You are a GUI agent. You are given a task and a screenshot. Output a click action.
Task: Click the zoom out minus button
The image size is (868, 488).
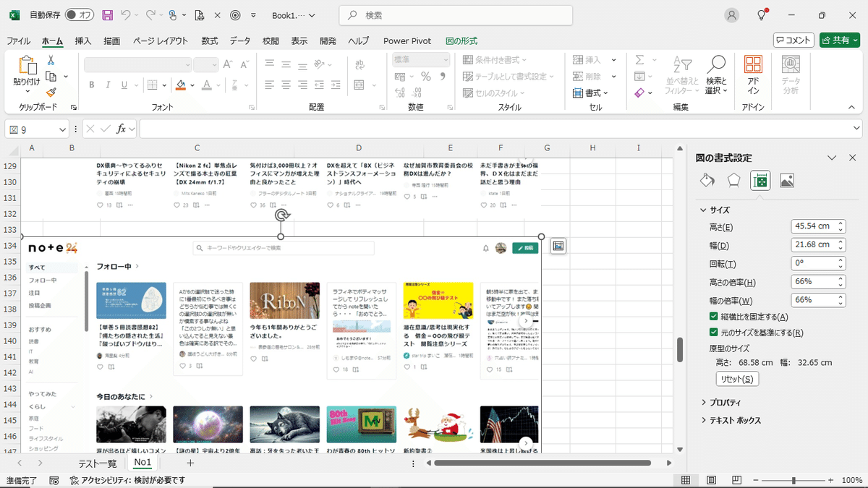(756, 480)
